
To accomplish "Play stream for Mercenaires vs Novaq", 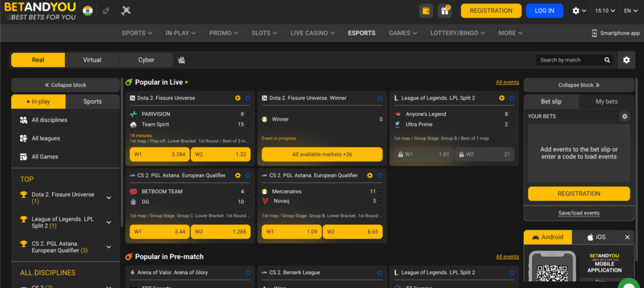I will pyautogui.click(x=370, y=175).
